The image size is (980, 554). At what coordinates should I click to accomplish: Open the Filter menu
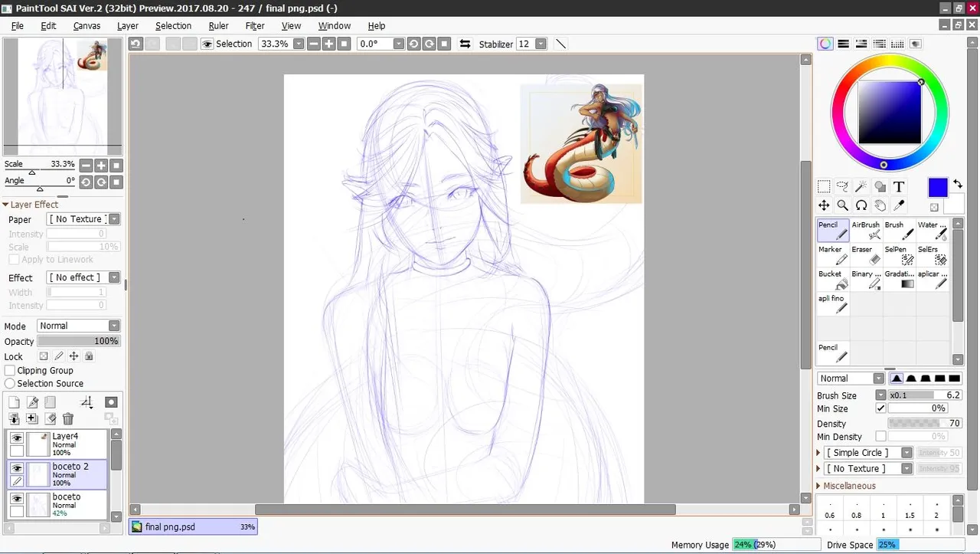(x=255, y=25)
